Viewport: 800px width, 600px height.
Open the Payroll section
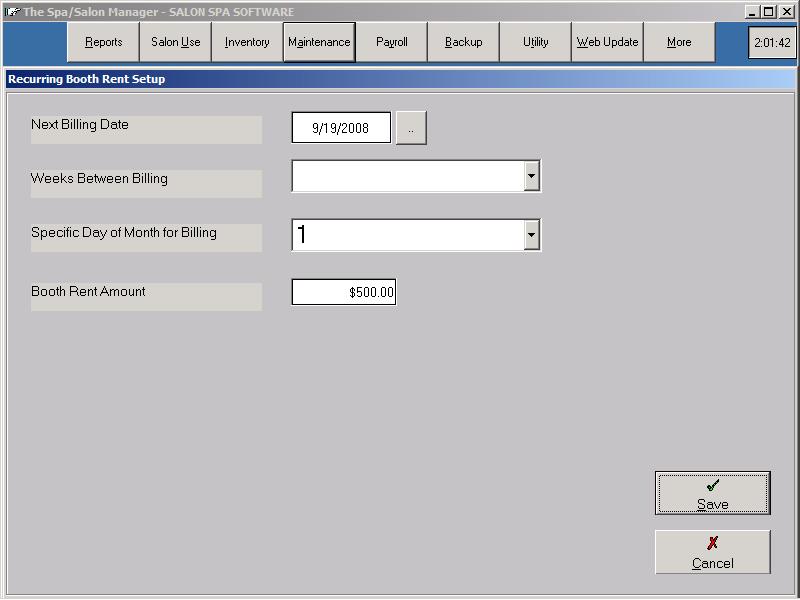[x=391, y=42]
